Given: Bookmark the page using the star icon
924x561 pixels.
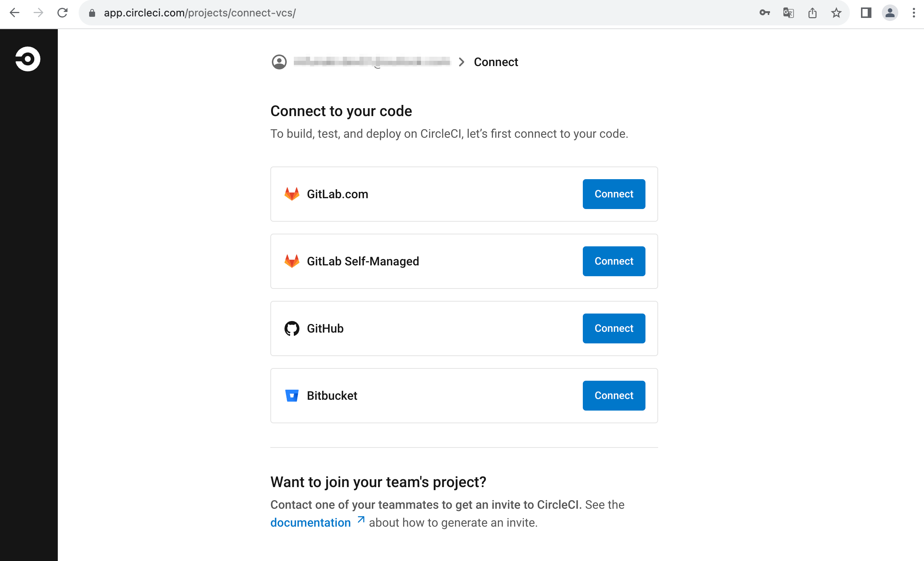Looking at the screenshot, I should (836, 12).
